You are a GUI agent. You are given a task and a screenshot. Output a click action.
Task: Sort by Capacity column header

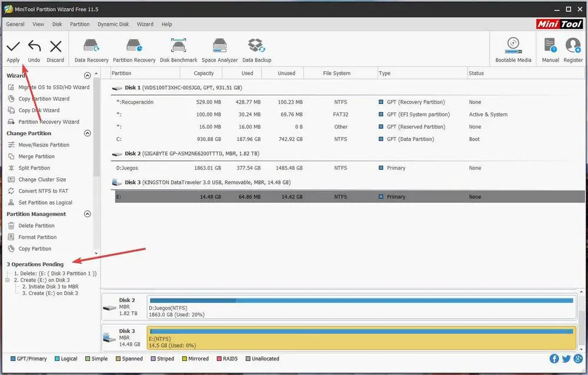click(201, 73)
